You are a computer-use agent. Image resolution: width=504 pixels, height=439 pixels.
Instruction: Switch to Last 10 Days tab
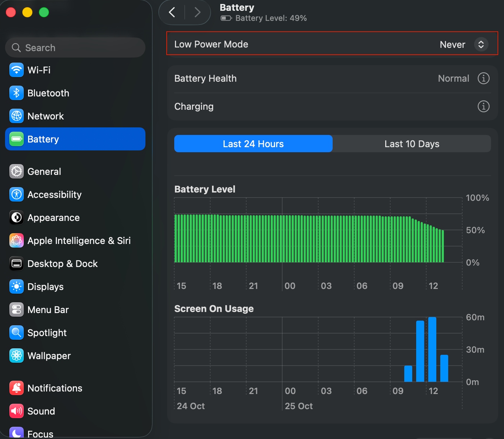point(412,144)
